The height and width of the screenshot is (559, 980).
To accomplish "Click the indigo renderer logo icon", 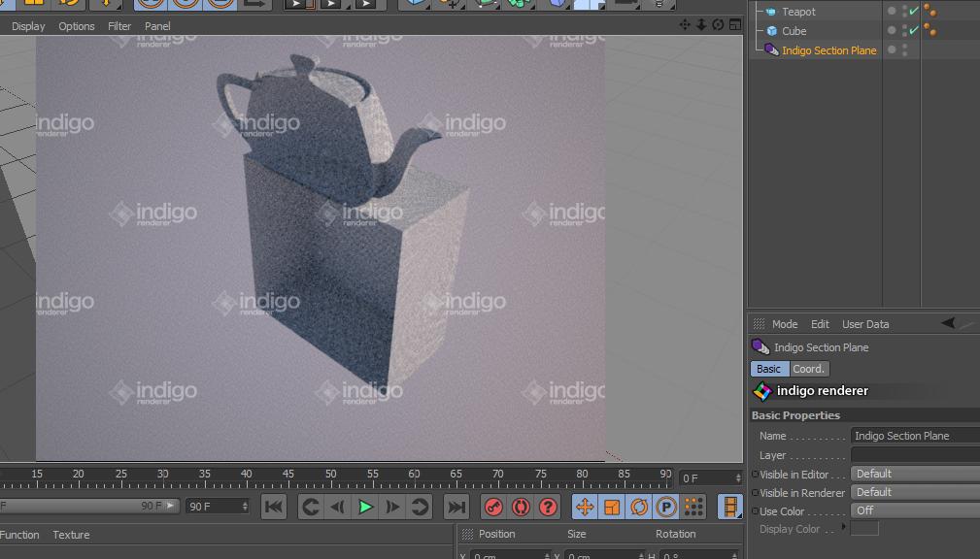I will (761, 391).
